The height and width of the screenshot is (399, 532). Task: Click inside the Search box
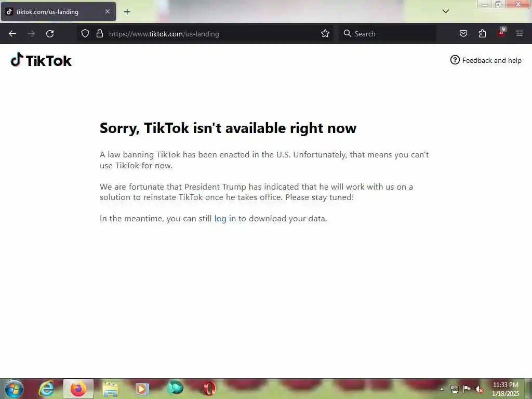point(387,34)
